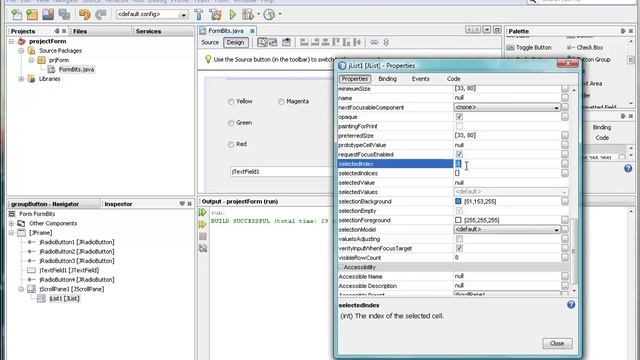Click the Properties dialog vertical scrollbar

coord(574,252)
